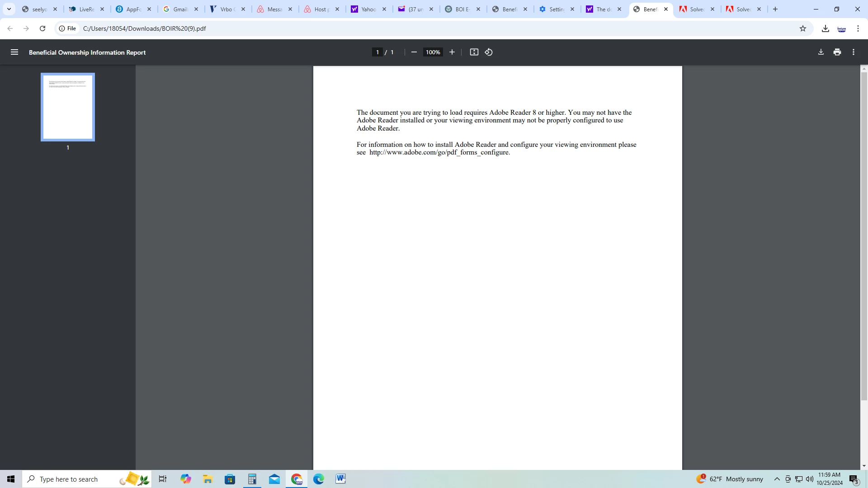Download the PDF from viewer toolbar
This screenshot has height=488, width=868.
click(x=821, y=52)
